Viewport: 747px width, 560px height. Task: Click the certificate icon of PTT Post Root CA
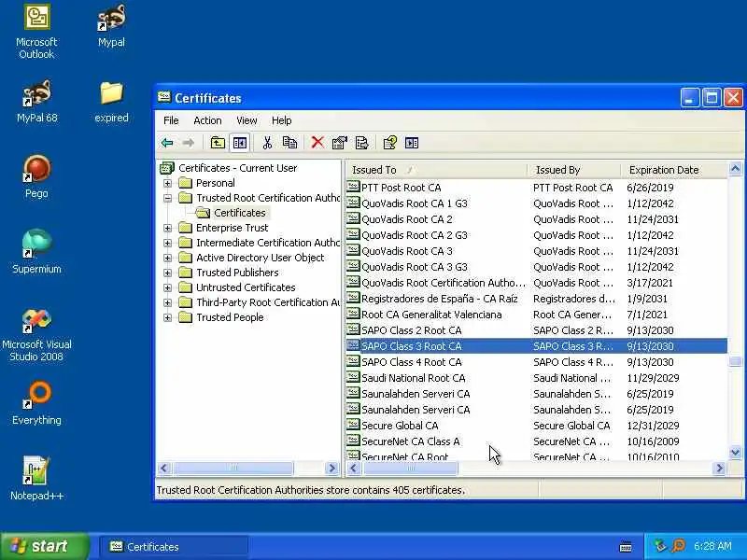click(353, 187)
